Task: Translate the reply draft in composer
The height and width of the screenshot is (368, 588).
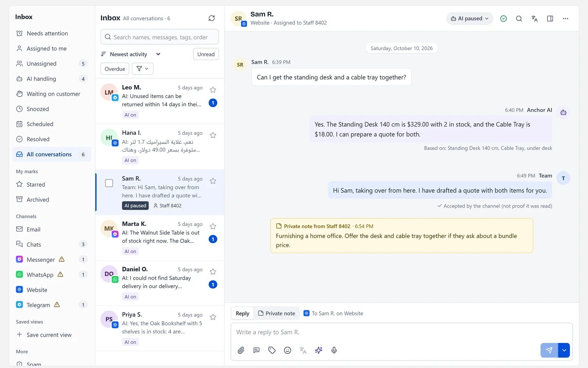Action: (303, 350)
